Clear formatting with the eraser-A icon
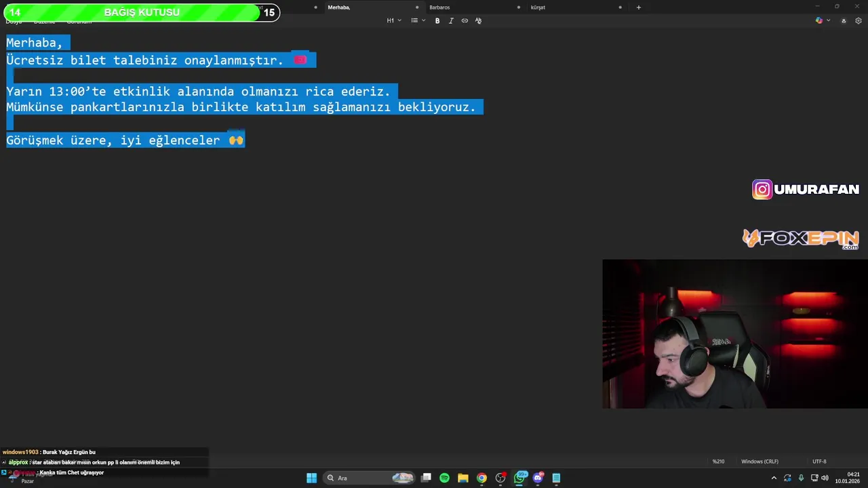 pos(478,20)
